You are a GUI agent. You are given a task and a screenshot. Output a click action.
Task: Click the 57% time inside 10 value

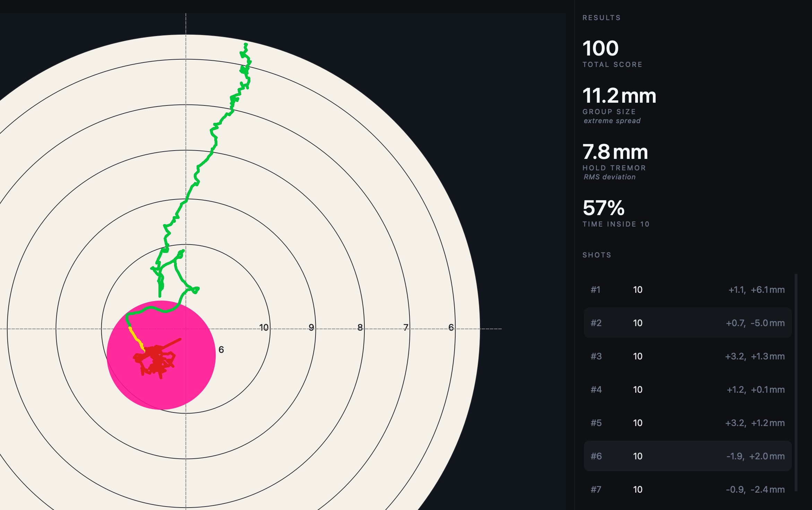[604, 208]
